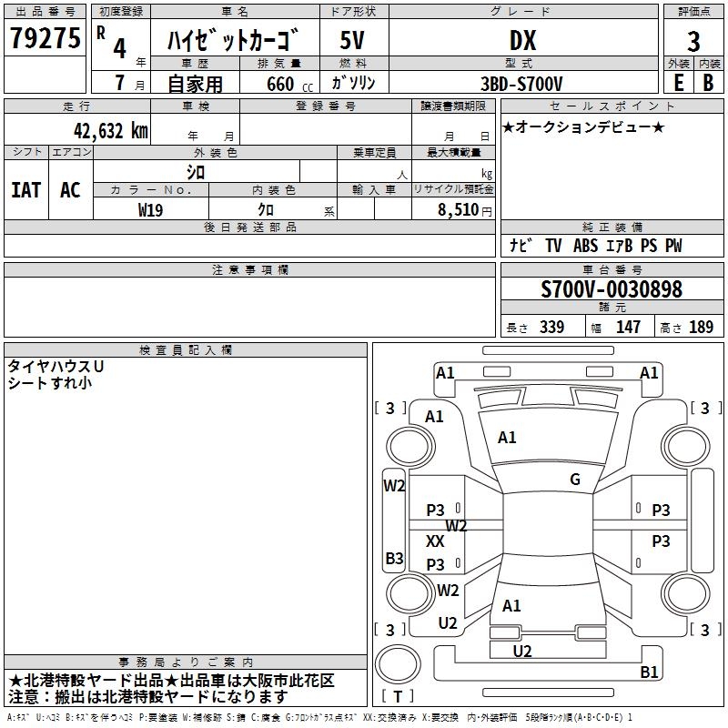Image resolution: width=728 pixels, height=728 pixels.
Task: Click the ドア形状 header
Action: (x=354, y=12)
